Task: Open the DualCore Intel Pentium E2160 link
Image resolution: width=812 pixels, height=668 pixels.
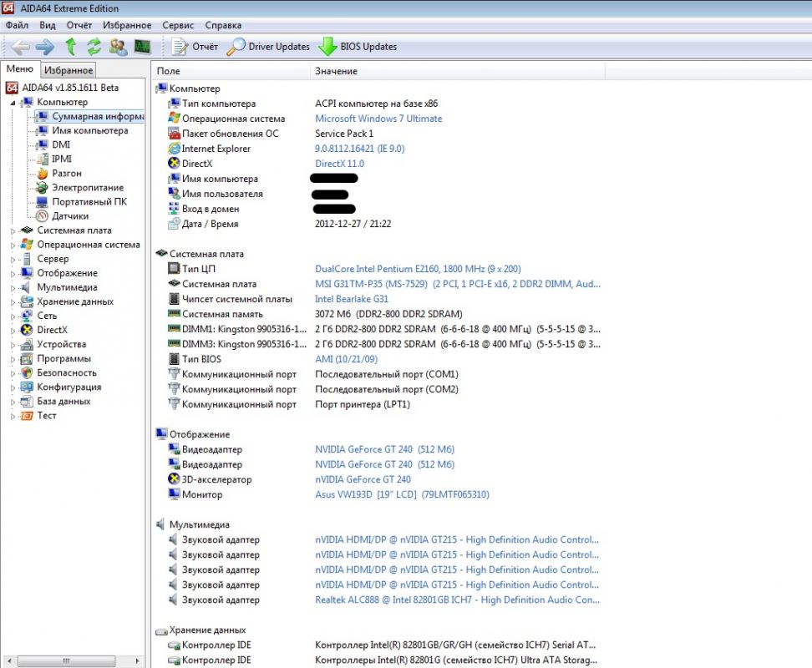Action: 418,269
